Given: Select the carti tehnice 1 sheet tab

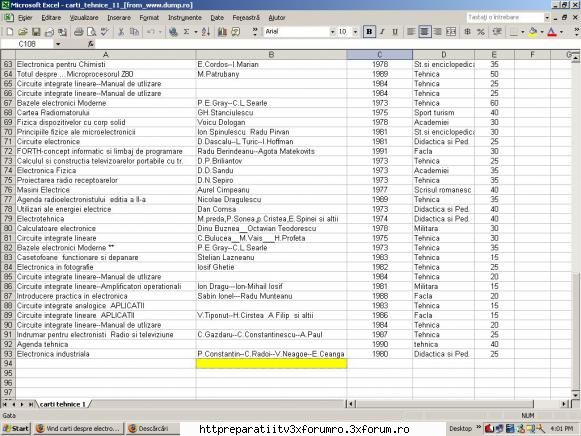Looking at the screenshot, I should [x=62, y=404].
